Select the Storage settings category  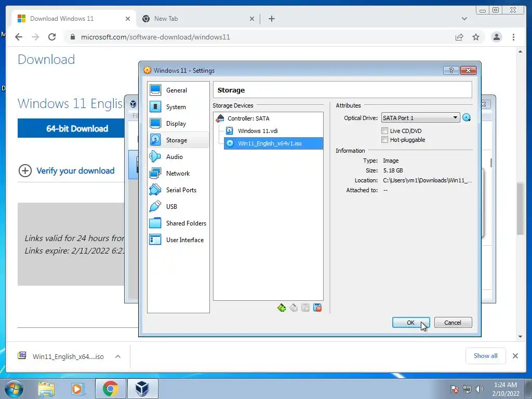click(179, 140)
